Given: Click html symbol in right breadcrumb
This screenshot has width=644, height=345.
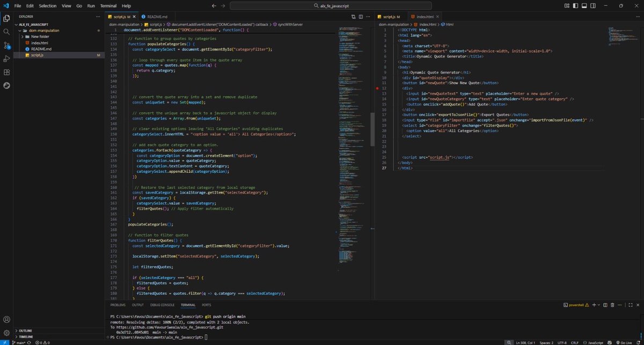Looking at the screenshot, I should (447, 24).
